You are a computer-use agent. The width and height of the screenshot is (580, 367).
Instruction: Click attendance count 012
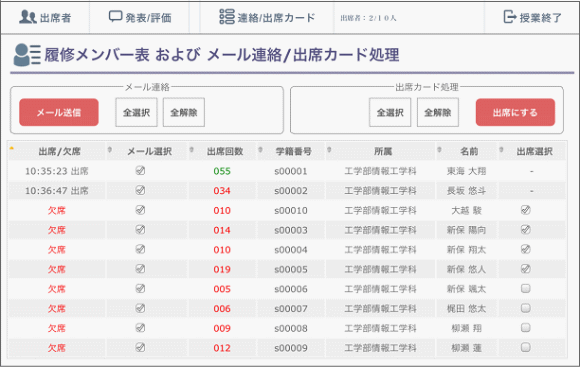click(x=222, y=348)
